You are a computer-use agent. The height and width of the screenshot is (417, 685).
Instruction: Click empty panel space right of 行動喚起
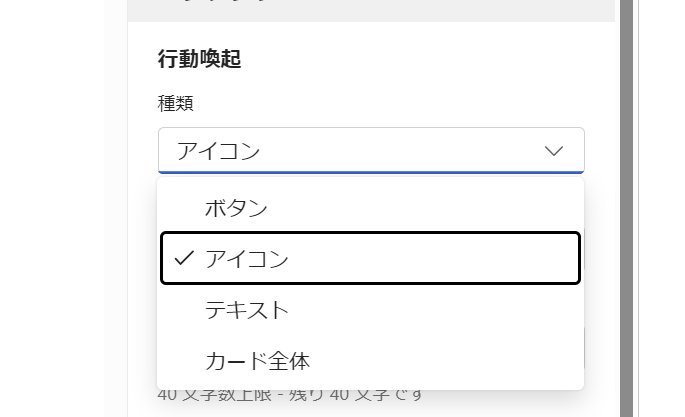[x=420, y=59]
